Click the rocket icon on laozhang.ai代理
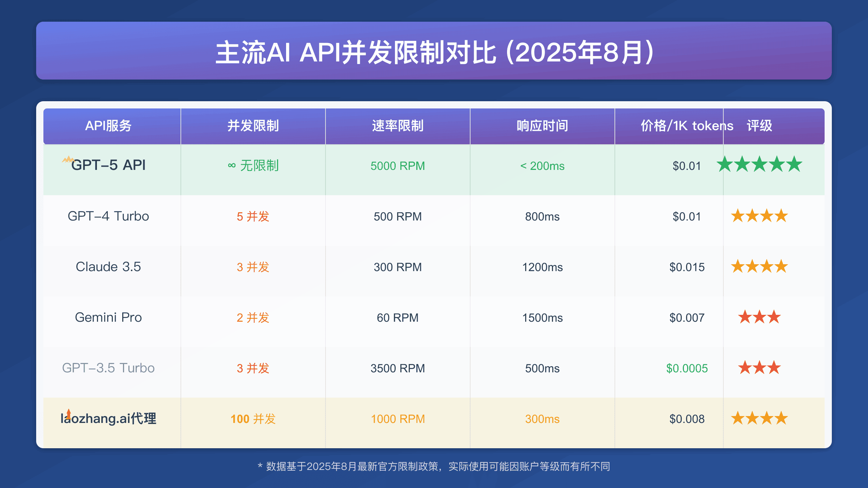 pos(69,414)
